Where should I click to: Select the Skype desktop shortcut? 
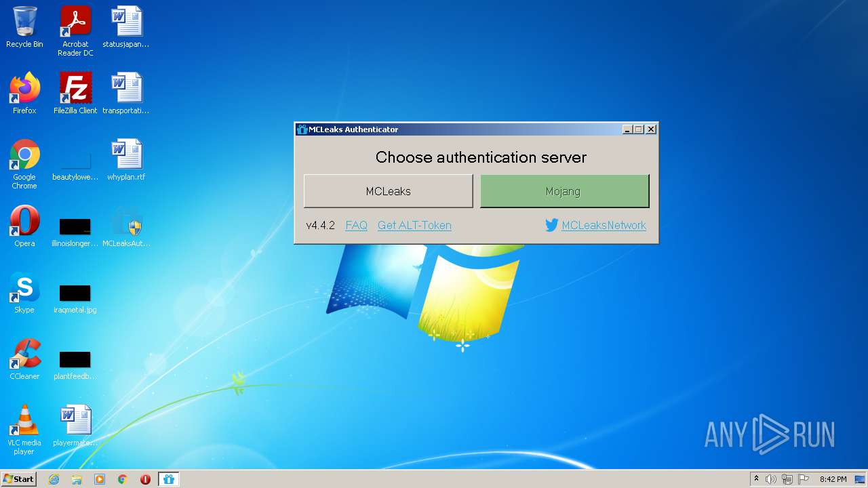(x=24, y=293)
